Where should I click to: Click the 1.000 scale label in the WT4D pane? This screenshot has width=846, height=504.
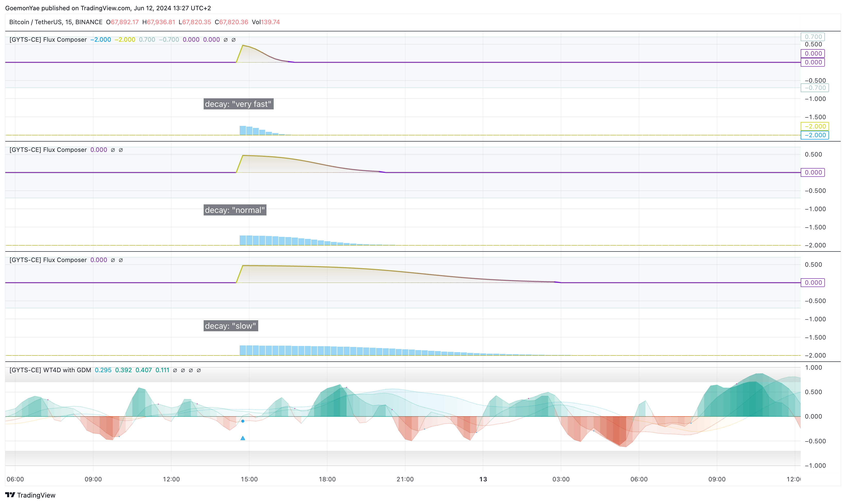tap(813, 368)
